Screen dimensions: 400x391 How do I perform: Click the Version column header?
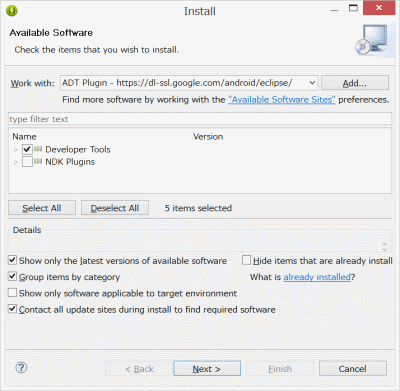point(208,137)
